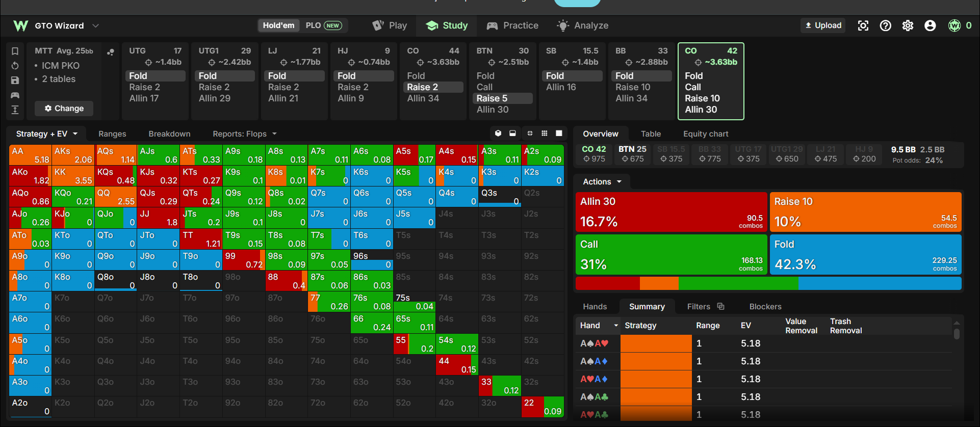
Task: Click the save disk icon in sidebar
Action: (15, 81)
